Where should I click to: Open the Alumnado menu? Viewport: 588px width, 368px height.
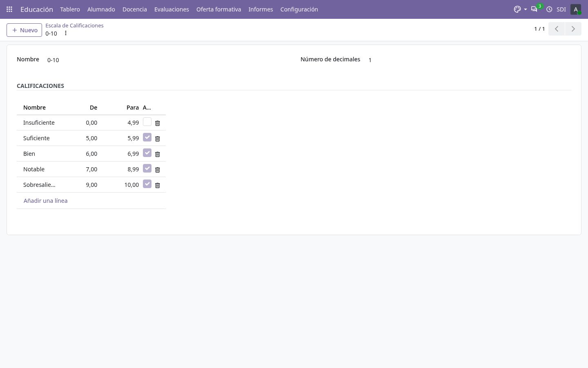101,9
